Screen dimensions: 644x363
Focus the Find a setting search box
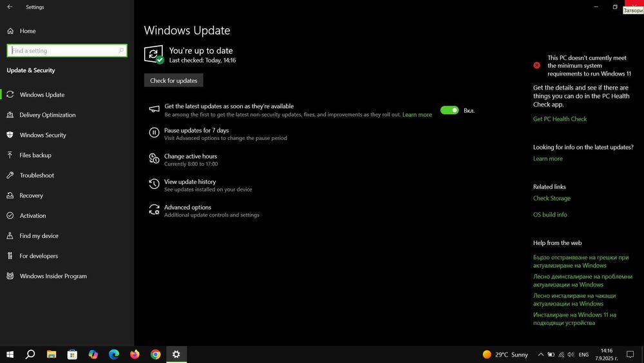(66, 50)
